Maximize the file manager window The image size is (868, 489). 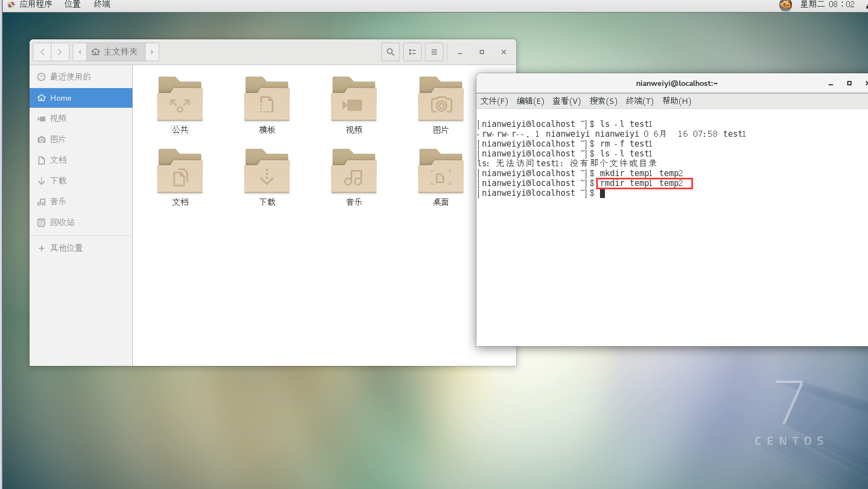(x=482, y=52)
